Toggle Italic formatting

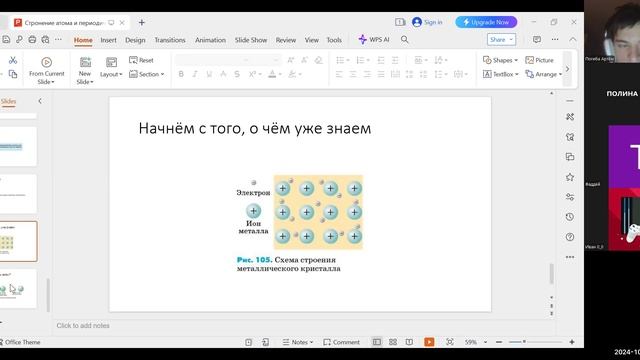[x=195, y=74]
